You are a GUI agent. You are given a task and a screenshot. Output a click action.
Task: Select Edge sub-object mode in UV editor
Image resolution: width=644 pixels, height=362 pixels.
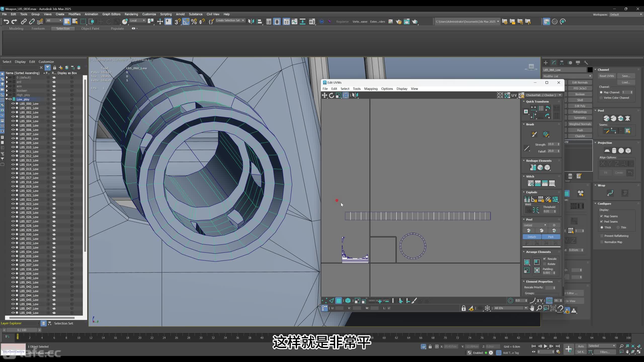tap(332, 301)
